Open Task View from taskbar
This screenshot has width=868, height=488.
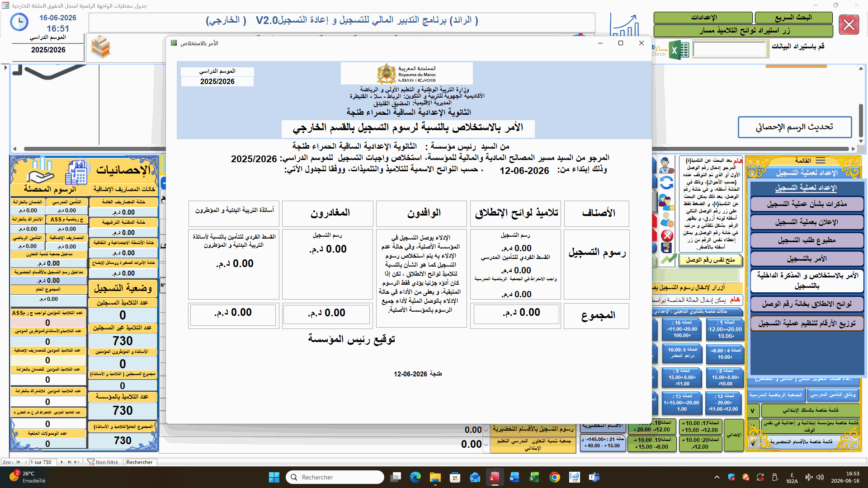[396, 477]
